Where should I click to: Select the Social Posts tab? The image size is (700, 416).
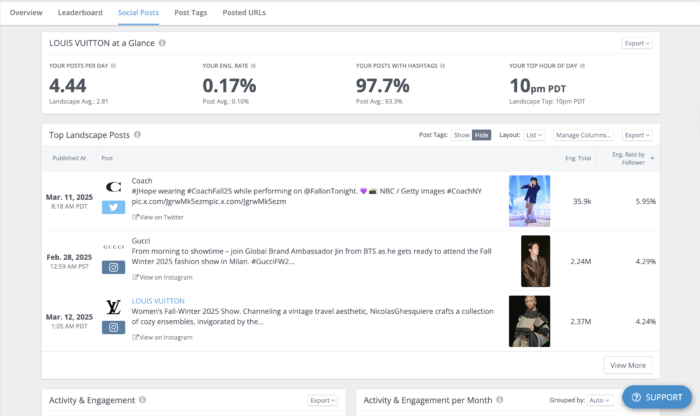coord(138,12)
